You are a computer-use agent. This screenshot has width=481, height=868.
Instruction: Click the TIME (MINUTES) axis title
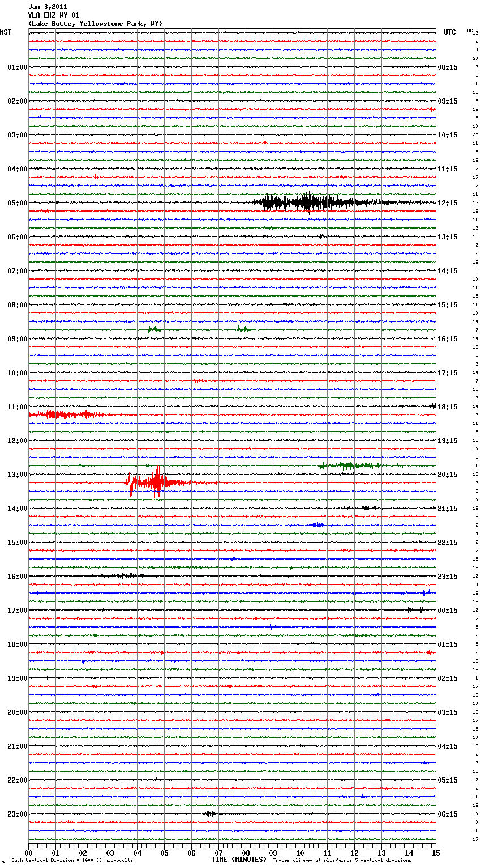[239, 860]
